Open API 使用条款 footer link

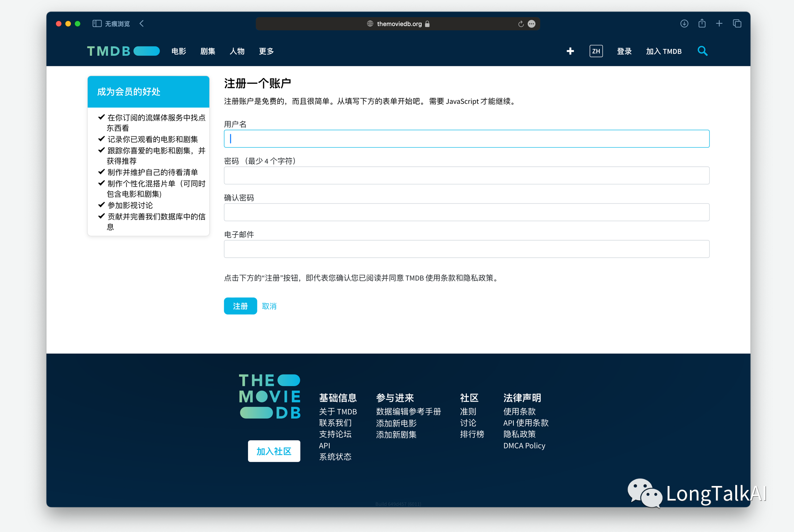coord(526,423)
